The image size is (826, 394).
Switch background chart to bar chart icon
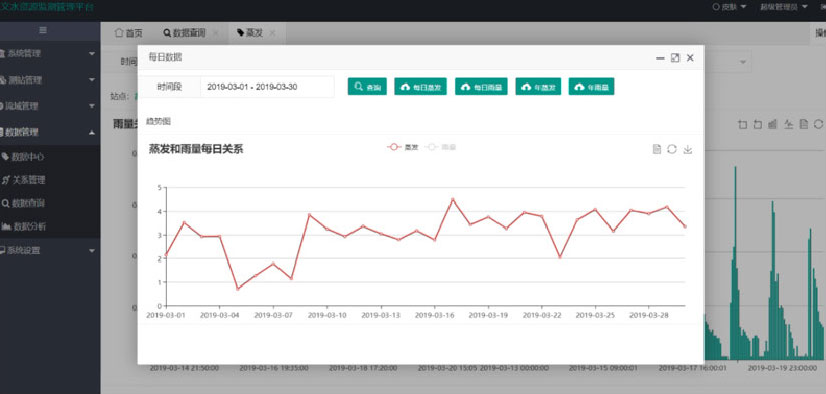pos(773,124)
